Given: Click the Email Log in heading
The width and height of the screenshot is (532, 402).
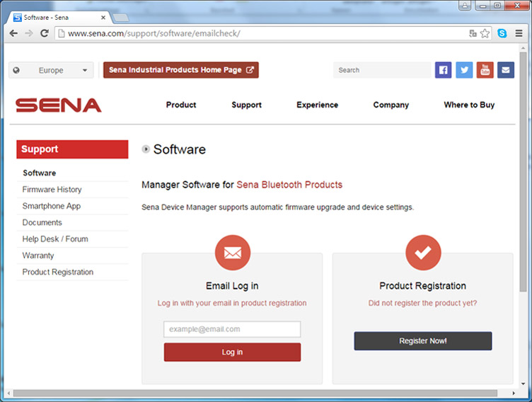Looking at the screenshot, I should point(232,286).
